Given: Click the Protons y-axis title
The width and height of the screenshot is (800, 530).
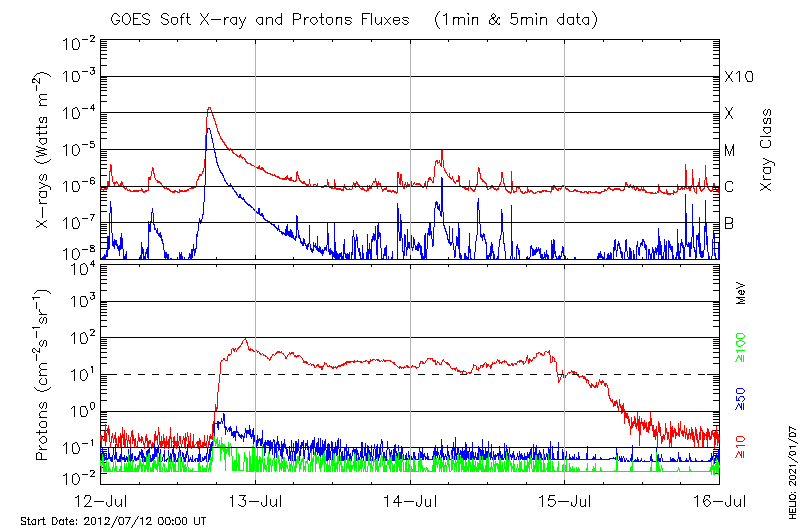Looking at the screenshot, I should [x=42, y=375].
